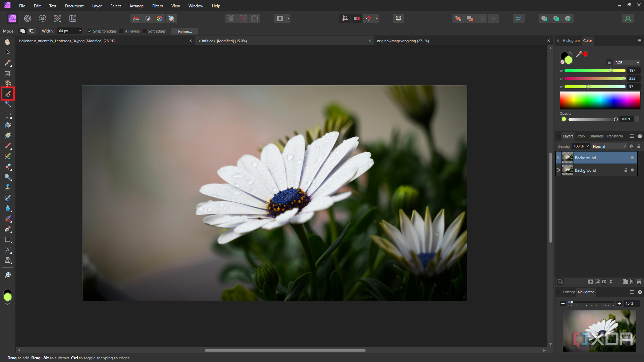The height and width of the screenshot is (362, 644).
Task: Delete layer with the trash button
Action: [x=639, y=282]
